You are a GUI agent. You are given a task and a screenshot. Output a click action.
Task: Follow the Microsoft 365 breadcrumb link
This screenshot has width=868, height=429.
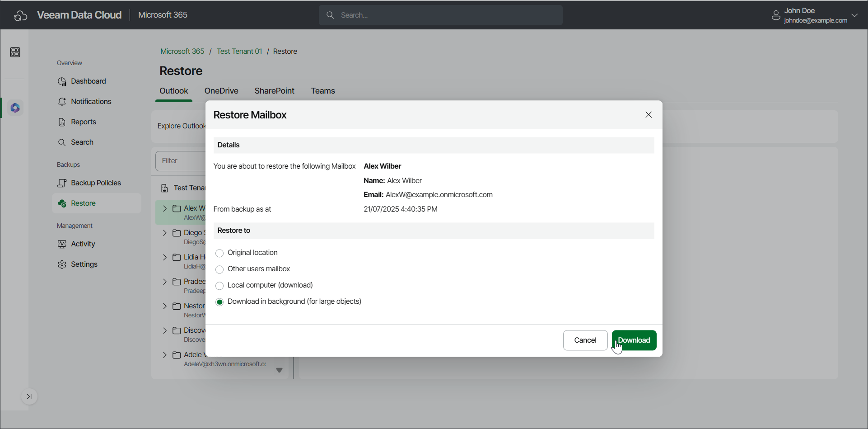[182, 52]
